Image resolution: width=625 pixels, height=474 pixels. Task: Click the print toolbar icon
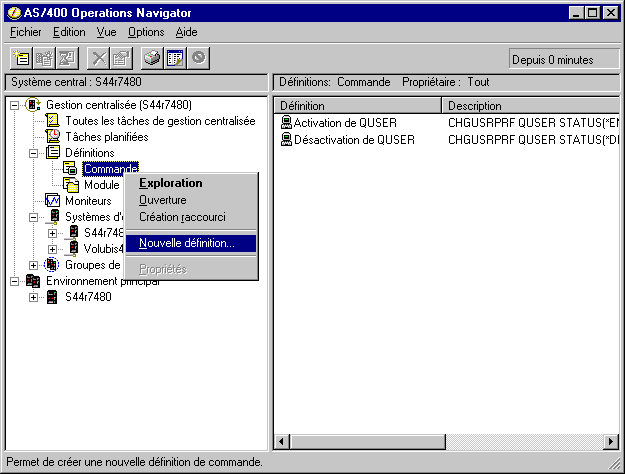152,59
